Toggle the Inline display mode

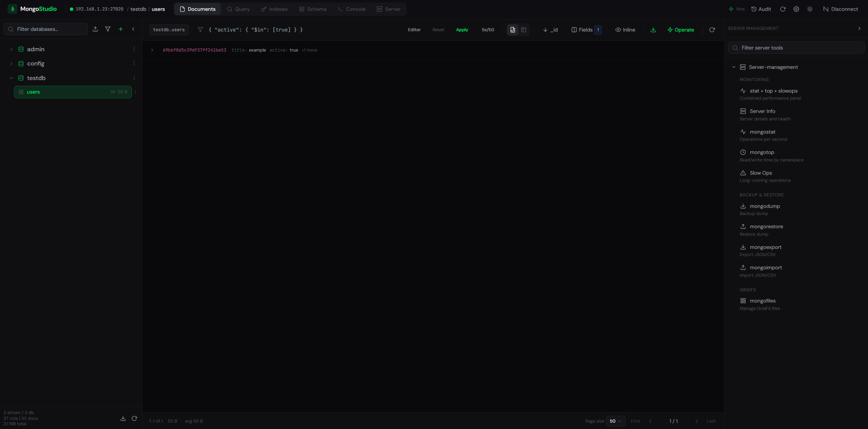click(625, 30)
